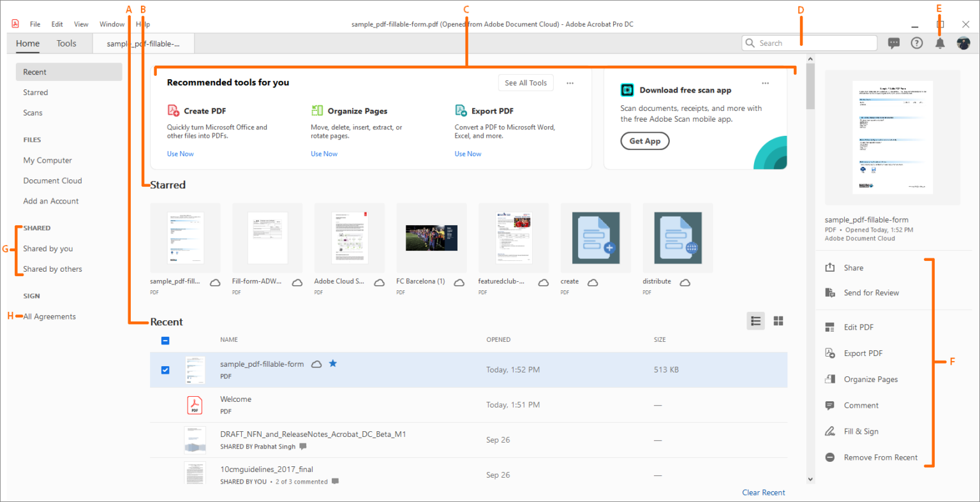Uncheck sample_pdf-fillable-form in the Recent list
The width and height of the screenshot is (980, 502).
pos(165,370)
